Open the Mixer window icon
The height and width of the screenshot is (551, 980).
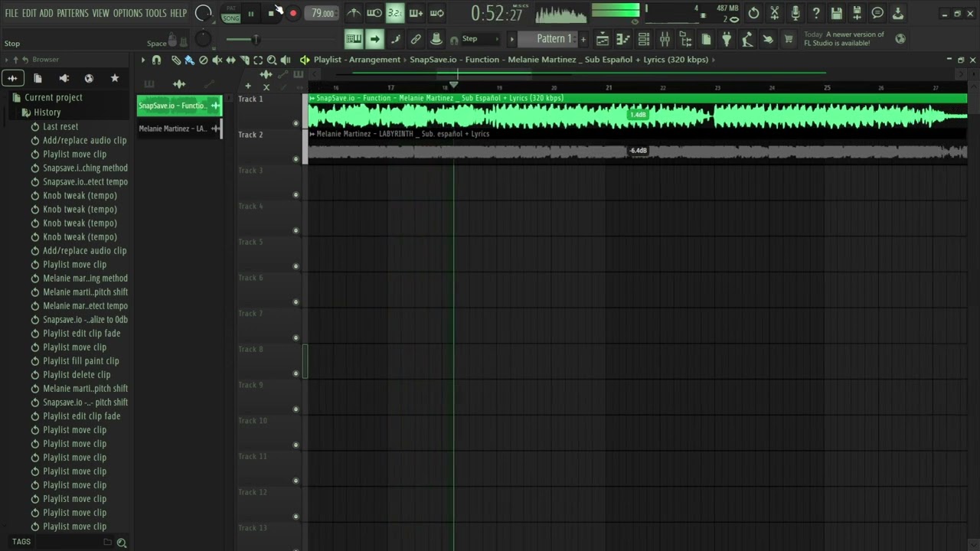click(x=665, y=39)
